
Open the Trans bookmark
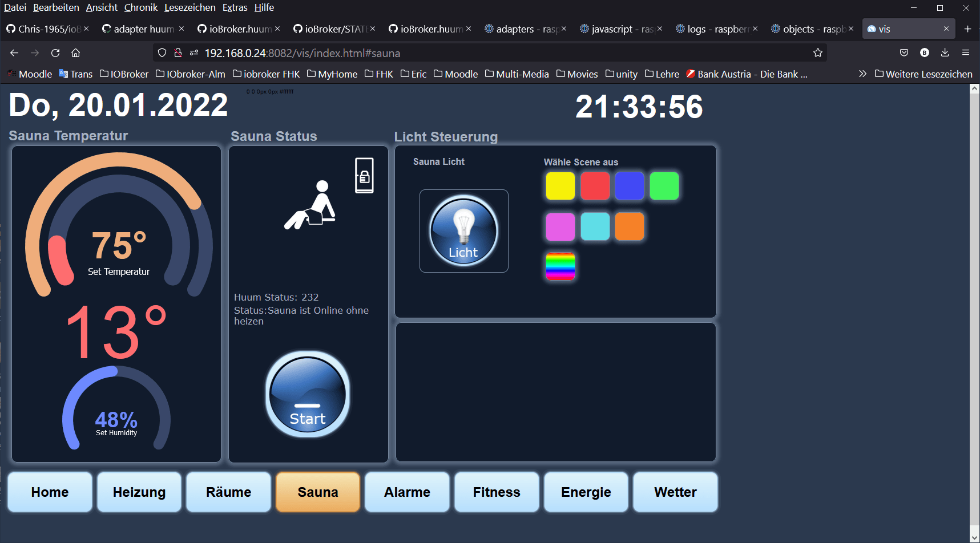coord(76,74)
